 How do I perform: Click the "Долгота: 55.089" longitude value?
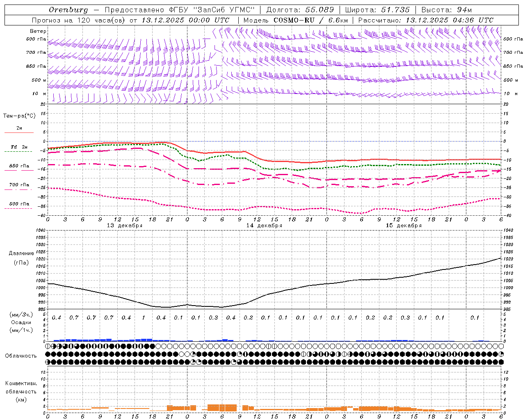click(300, 10)
